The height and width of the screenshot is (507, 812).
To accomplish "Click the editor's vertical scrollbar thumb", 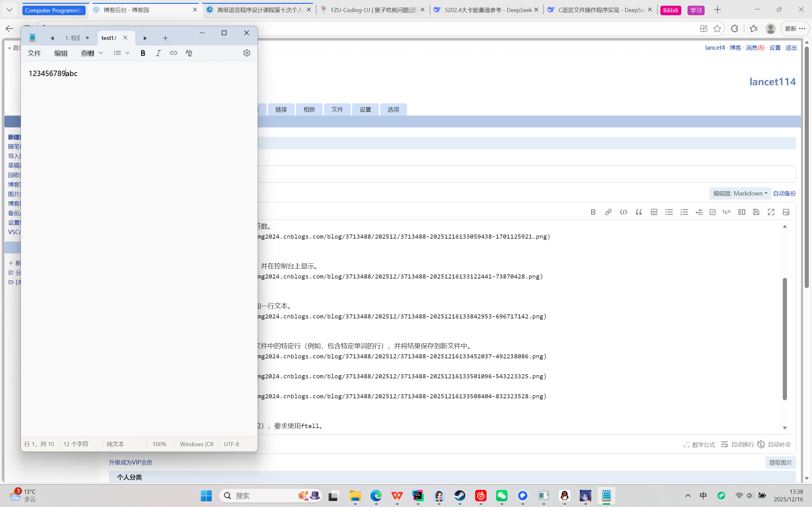I will (x=784, y=339).
